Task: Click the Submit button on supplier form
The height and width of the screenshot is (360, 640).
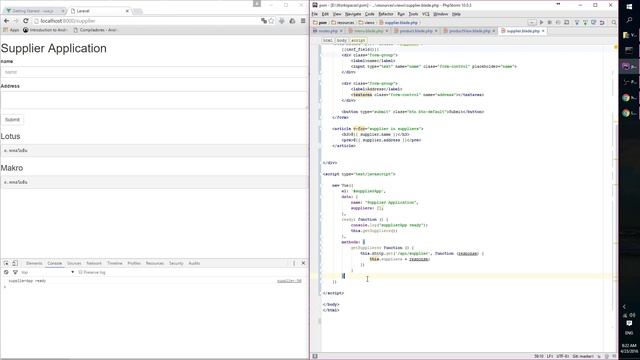Action: (12, 120)
